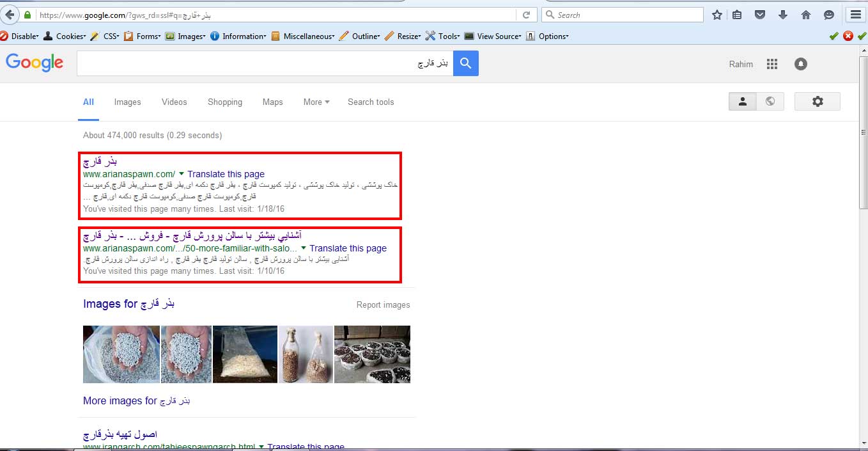The height and width of the screenshot is (451, 868).
Task: Click the blue Google search magnifier button
Action: [x=466, y=63]
